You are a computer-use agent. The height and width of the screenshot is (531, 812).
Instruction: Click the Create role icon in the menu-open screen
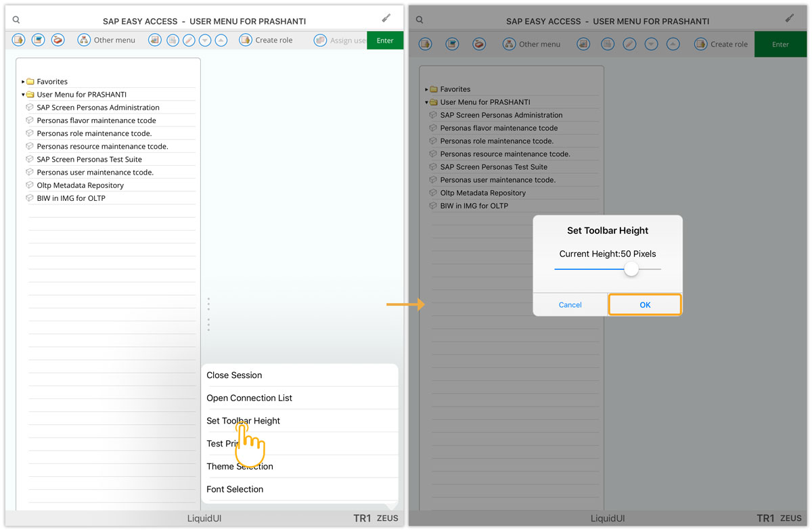(246, 41)
